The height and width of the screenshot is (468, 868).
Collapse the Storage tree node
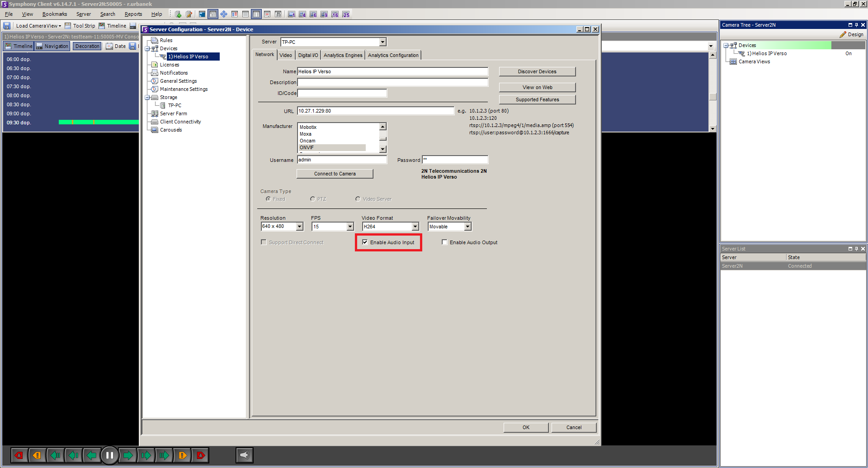coord(147,97)
